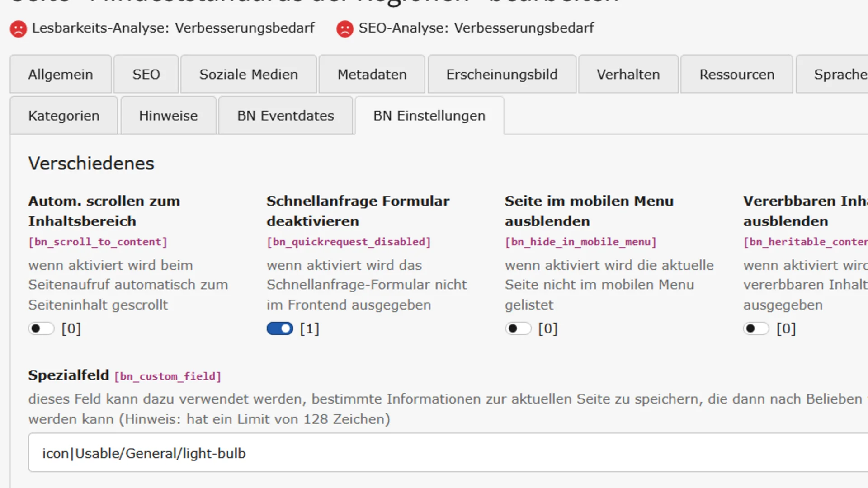
Task: Switch to the Ressourcen tab
Action: [737, 74]
